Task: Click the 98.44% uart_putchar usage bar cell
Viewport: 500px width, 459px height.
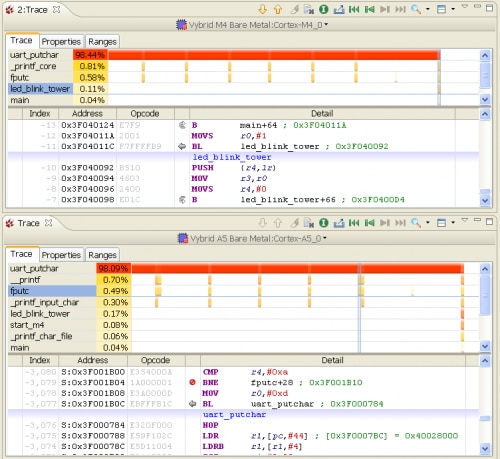Action: coord(90,55)
